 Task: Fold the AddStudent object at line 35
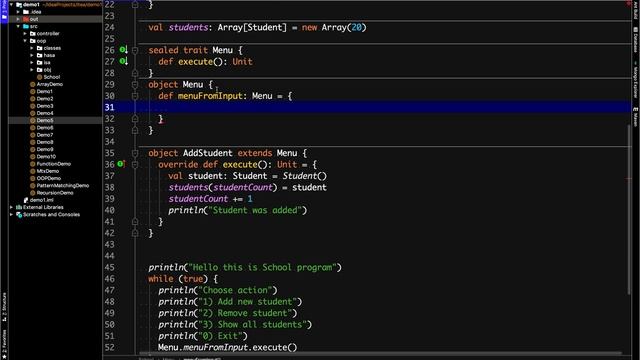[x=135, y=153]
